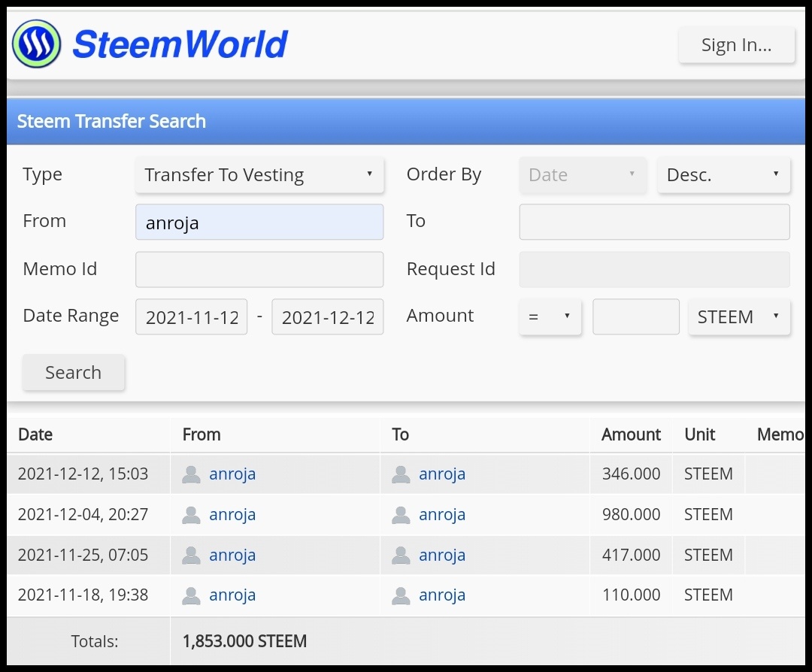812x672 pixels.
Task: Click the To avatar icon in 417.000 row
Action: [401, 555]
